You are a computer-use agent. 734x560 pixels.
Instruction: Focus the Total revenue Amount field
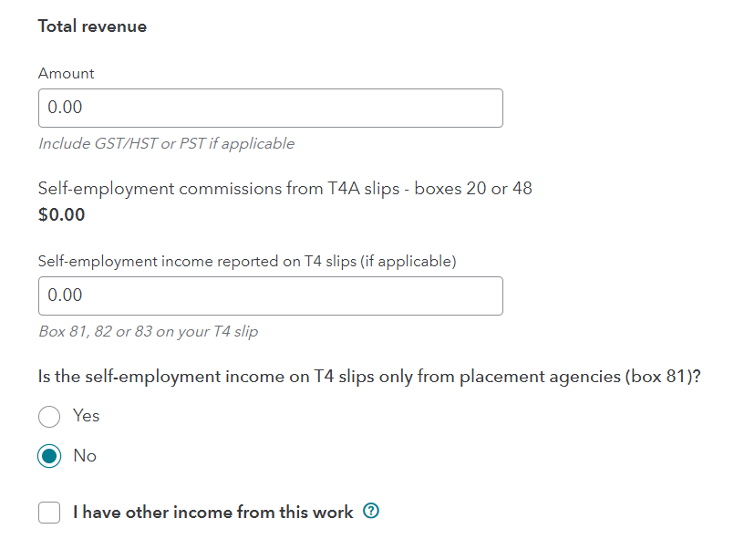pos(271,109)
